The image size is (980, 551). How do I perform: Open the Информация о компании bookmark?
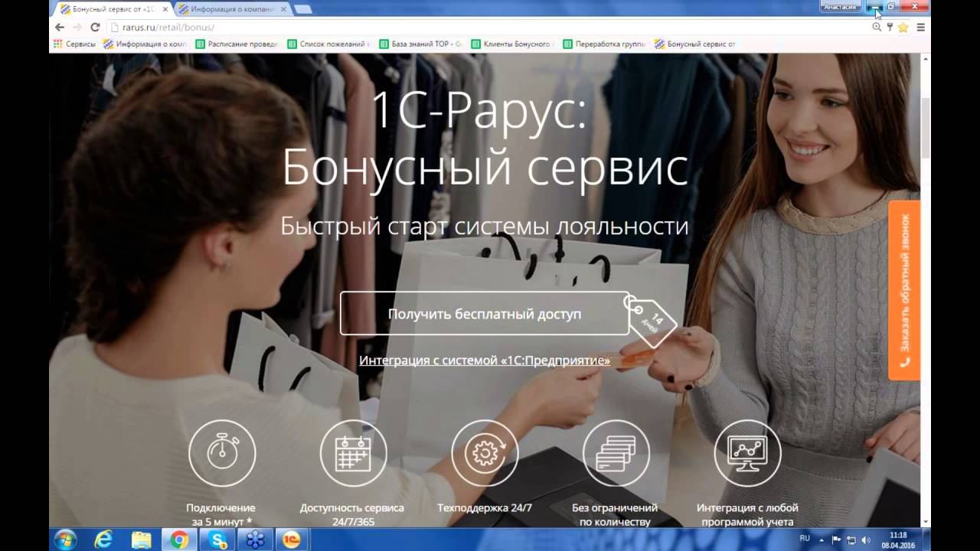(145, 44)
